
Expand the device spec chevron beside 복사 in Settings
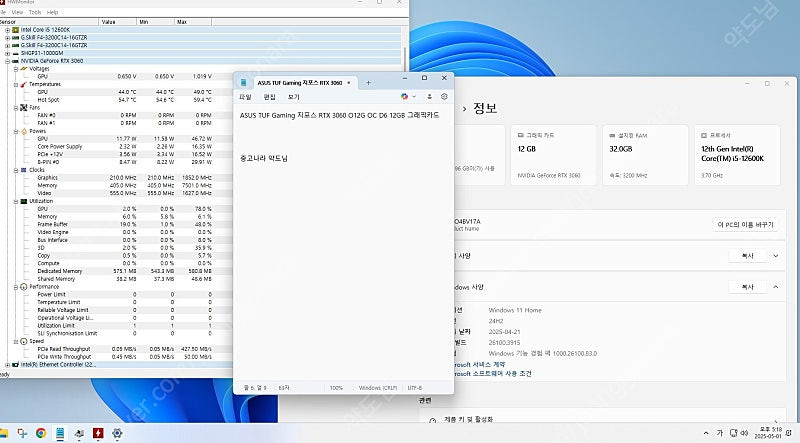776,256
